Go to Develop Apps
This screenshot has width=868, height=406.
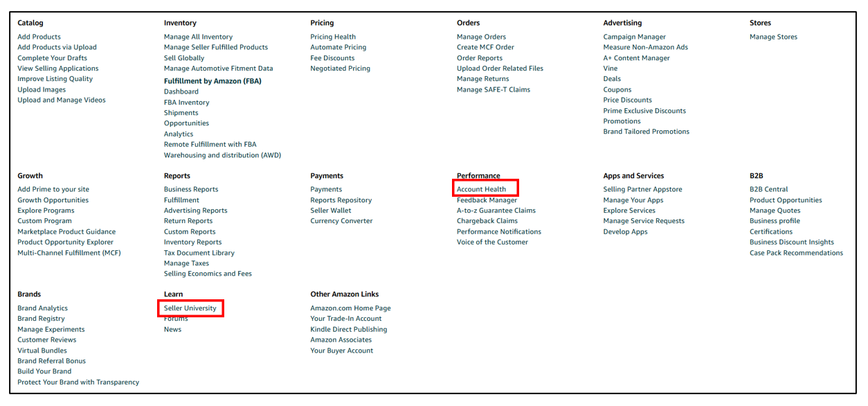(626, 232)
